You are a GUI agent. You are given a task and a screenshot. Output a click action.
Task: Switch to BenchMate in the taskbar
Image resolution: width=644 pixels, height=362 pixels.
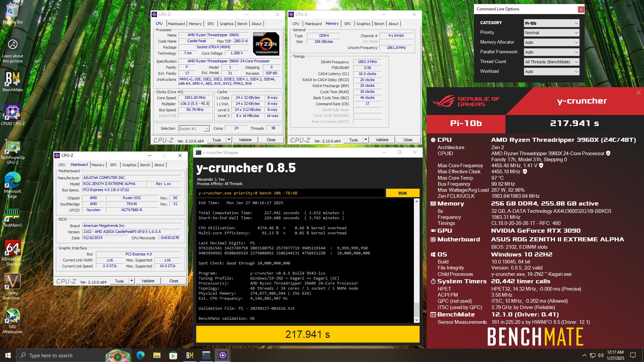[x=190, y=355]
